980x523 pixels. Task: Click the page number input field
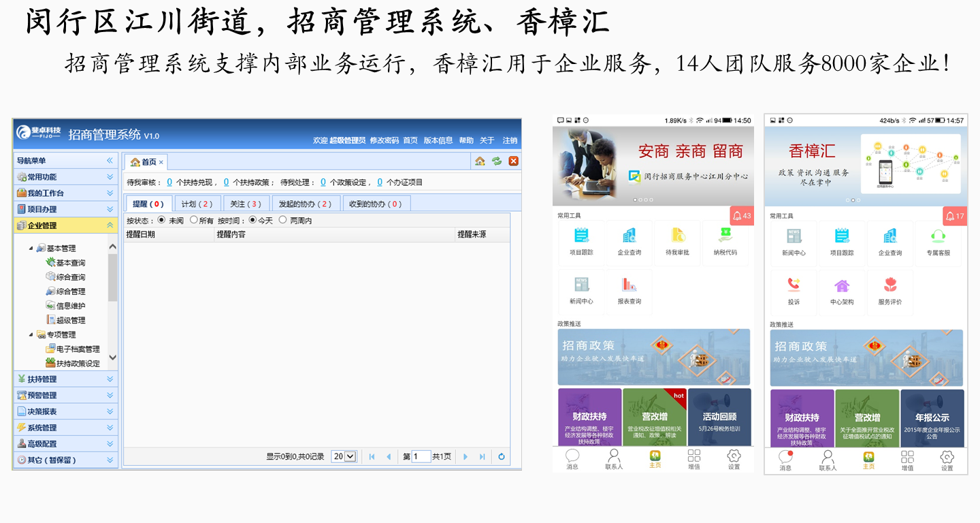(x=421, y=457)
